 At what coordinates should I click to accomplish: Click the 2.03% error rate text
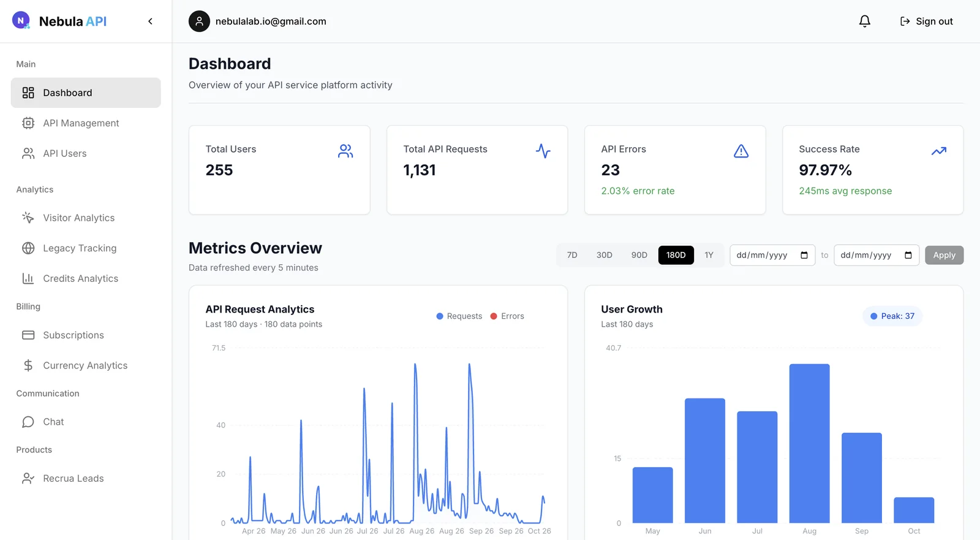pyautogui.click(x=638, y=191)
